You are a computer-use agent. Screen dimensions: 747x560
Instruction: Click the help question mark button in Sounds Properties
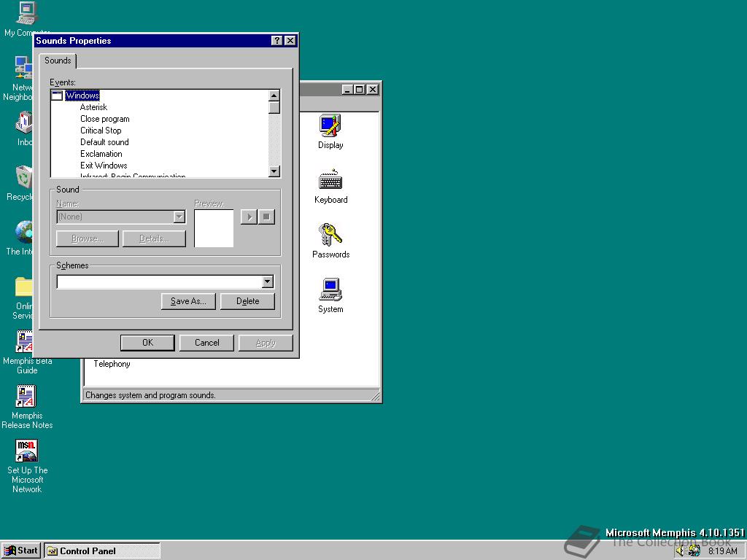tap(277, 41)
